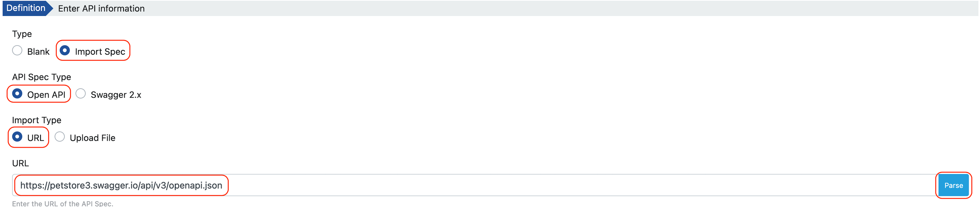Select the Blank type radio button
Screen dimensions: 980x207
tap(17, 51)
